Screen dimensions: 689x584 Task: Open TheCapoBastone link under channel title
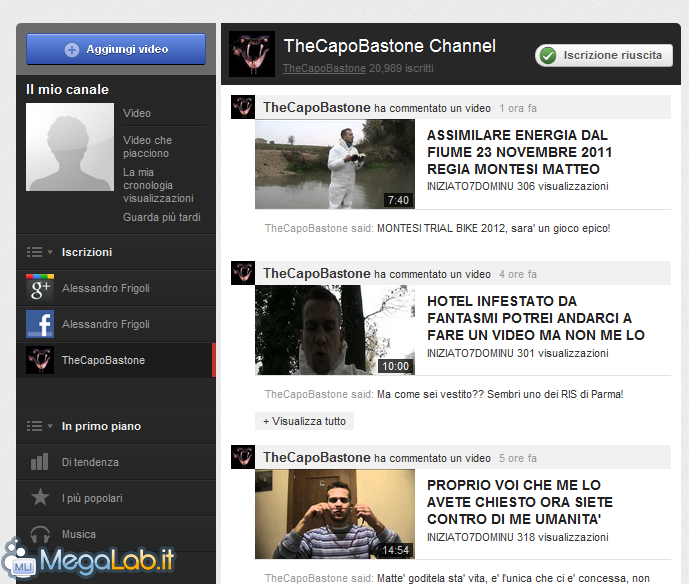click(324, 68)
